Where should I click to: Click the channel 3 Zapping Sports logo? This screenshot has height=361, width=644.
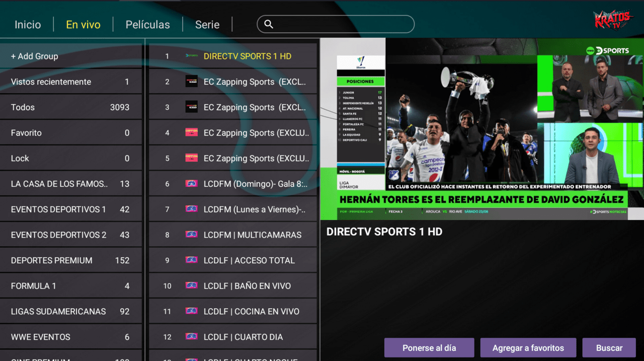coord(191,107)
